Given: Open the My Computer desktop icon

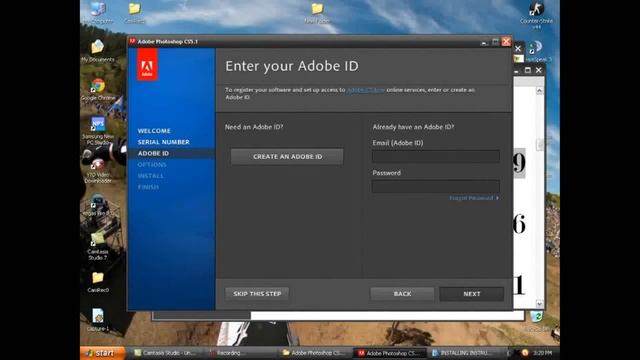Looking at the screenshot, I should [98, 12].
